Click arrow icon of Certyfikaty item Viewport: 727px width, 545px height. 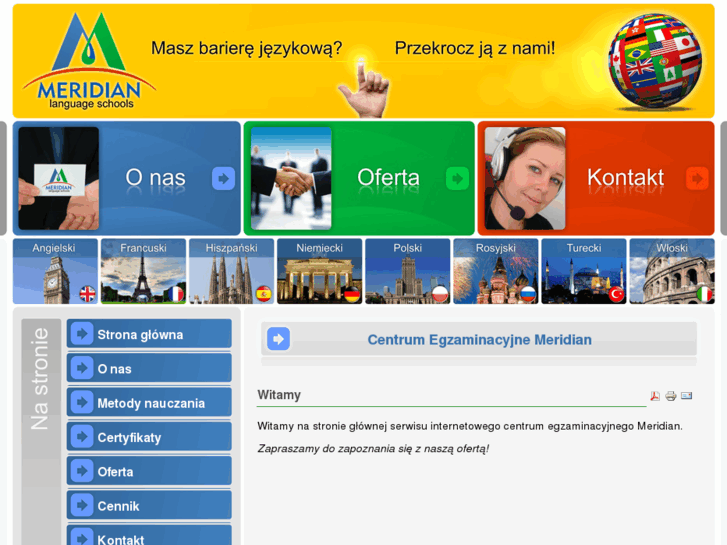82,436
